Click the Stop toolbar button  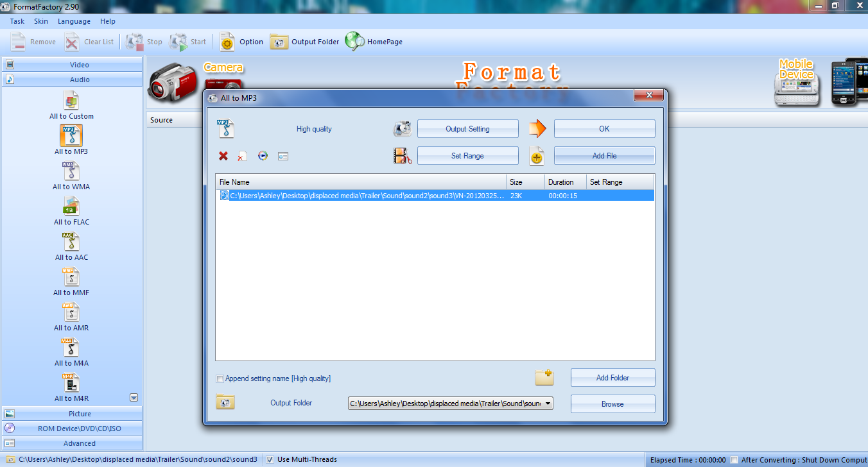(144, 42)
